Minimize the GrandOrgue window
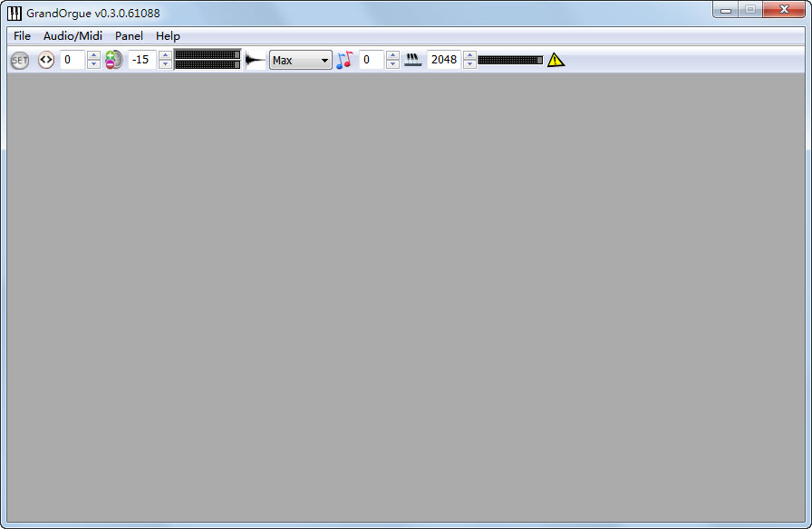The width and height of the screenshot is (812, 529). pyautogui.click(x=726, y=10)
